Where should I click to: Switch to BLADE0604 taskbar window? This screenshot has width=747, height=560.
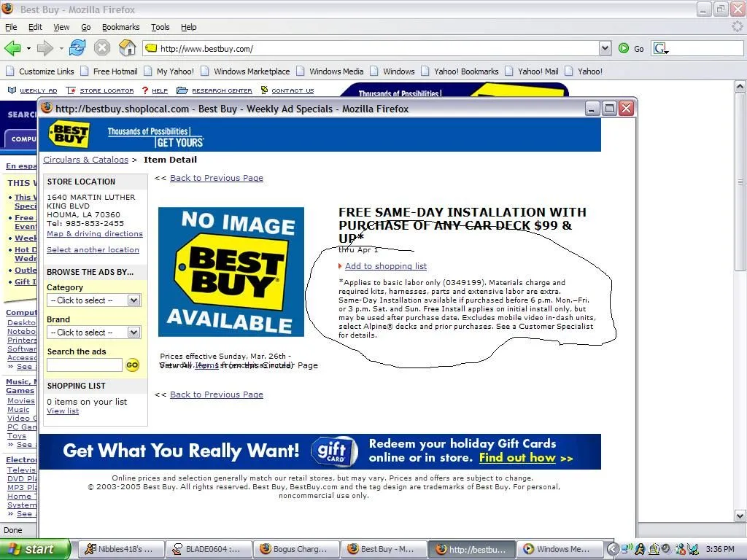[x=209, y=549]
